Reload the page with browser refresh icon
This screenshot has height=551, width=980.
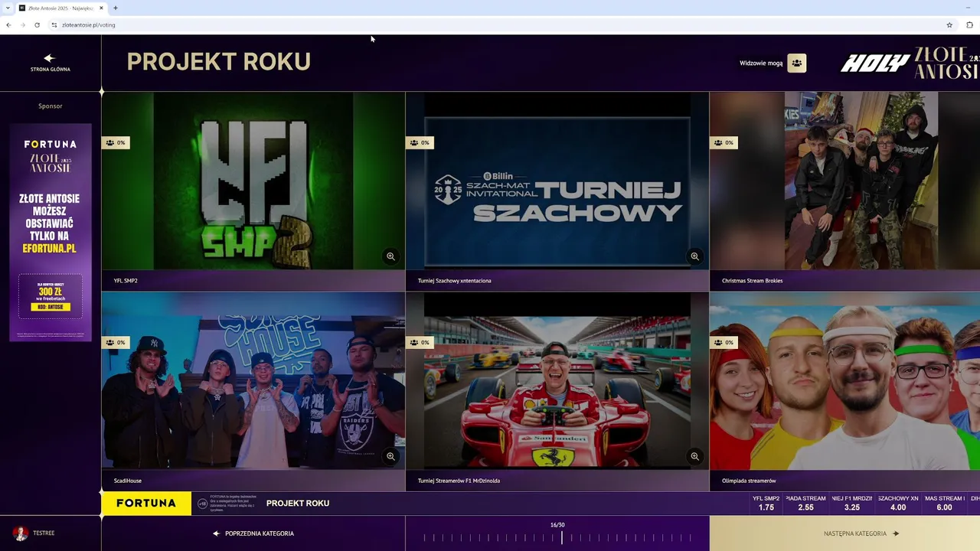click(37, 24)
